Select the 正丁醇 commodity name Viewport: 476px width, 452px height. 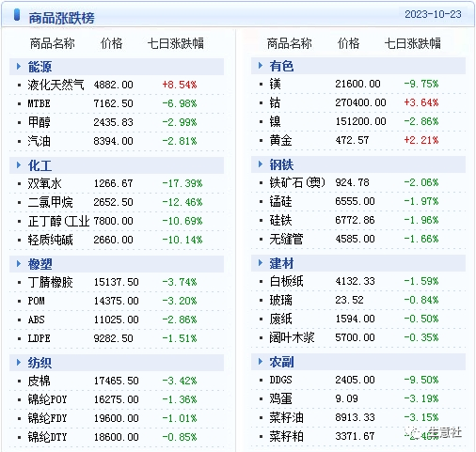[x=58, y=221]
